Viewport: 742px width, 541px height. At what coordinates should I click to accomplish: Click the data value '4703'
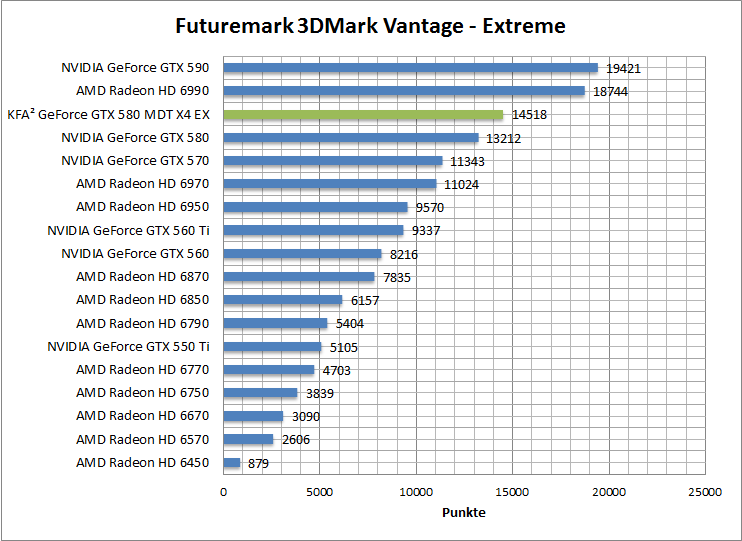(x=336, y=370)
